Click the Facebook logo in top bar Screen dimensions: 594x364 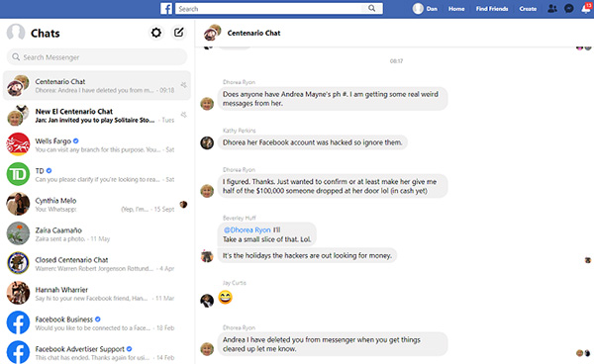click(166, 9)
